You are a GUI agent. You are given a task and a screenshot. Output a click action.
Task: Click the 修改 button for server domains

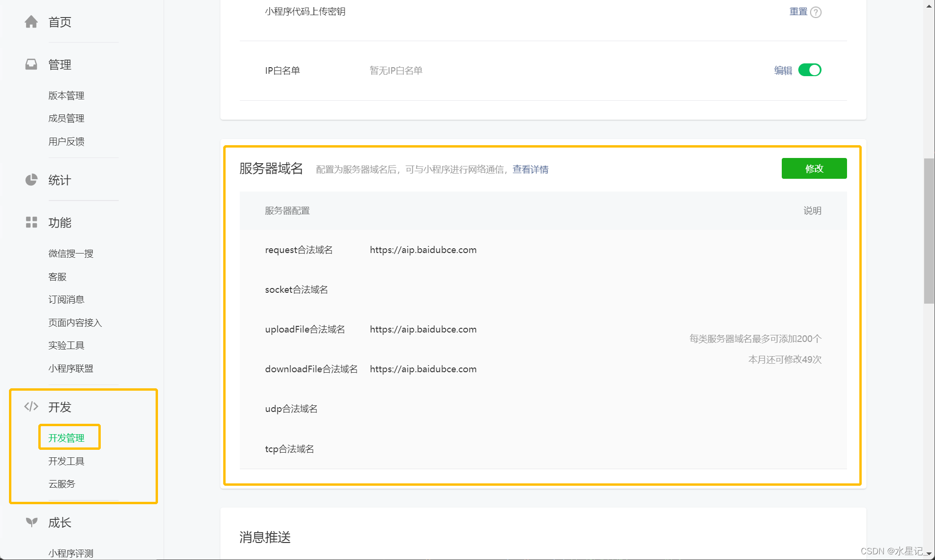pyautogui.click(x=814, y=168)
